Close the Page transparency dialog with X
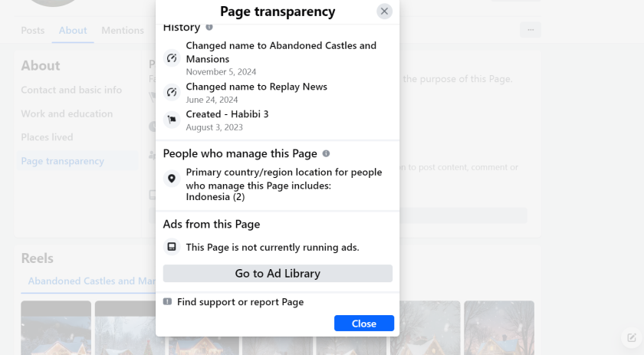This screenshot has height=355, width=644. click(x=384, y=11)
